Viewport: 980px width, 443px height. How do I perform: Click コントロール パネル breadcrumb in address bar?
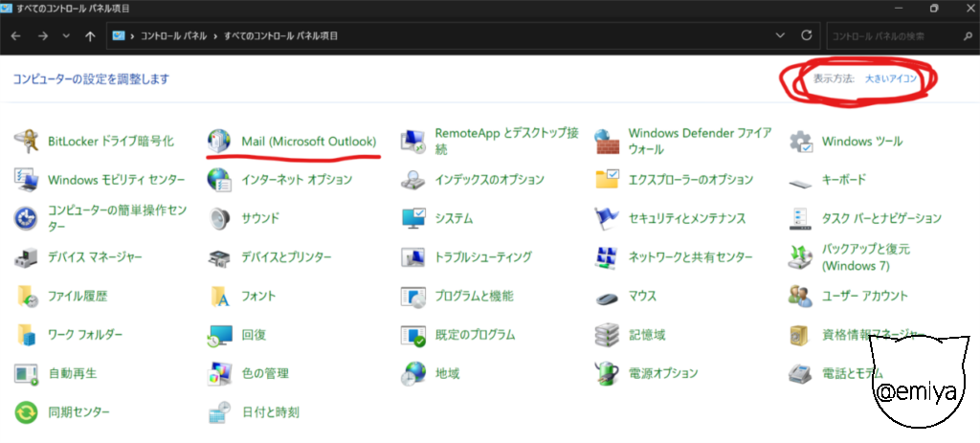pos(173,35)
